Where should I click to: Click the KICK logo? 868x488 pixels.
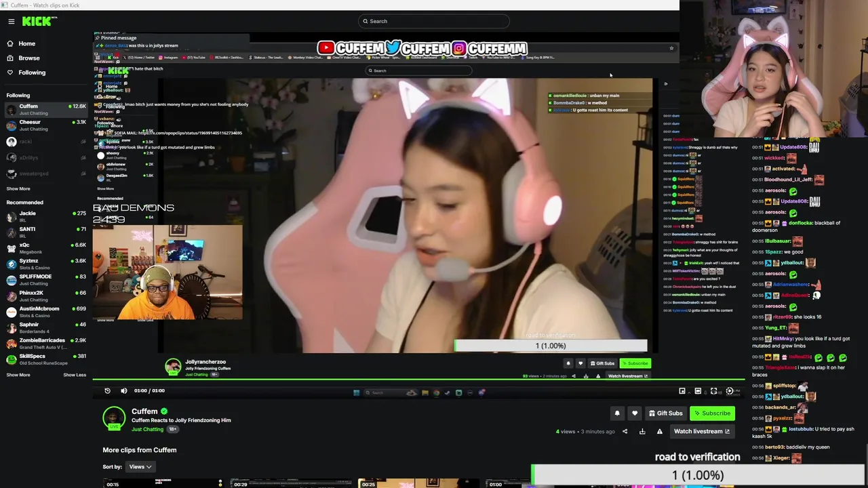(x=39, y=21)
